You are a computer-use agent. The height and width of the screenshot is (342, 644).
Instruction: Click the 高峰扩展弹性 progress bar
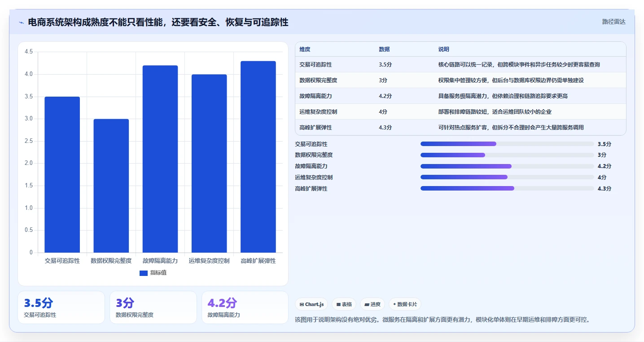click(x=507, y=188)
